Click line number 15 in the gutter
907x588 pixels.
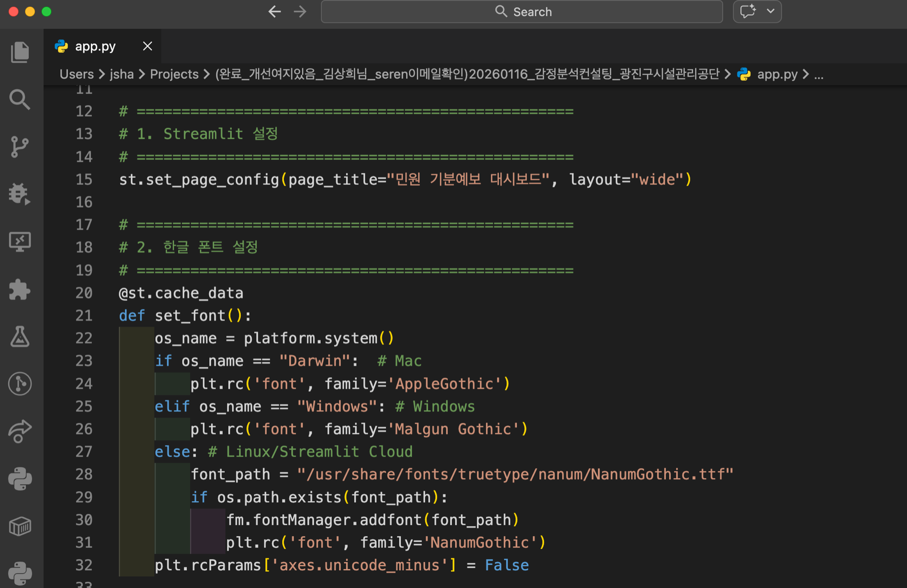84,179
